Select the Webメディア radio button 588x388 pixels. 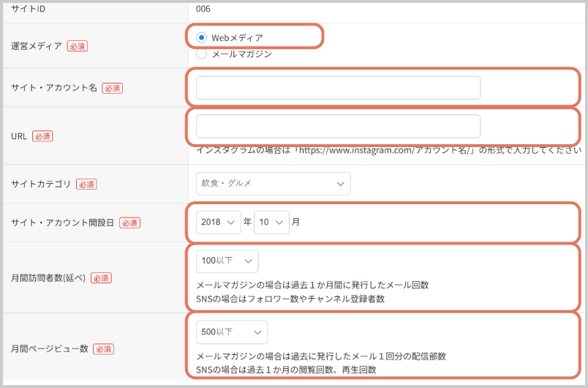point(201,37)
